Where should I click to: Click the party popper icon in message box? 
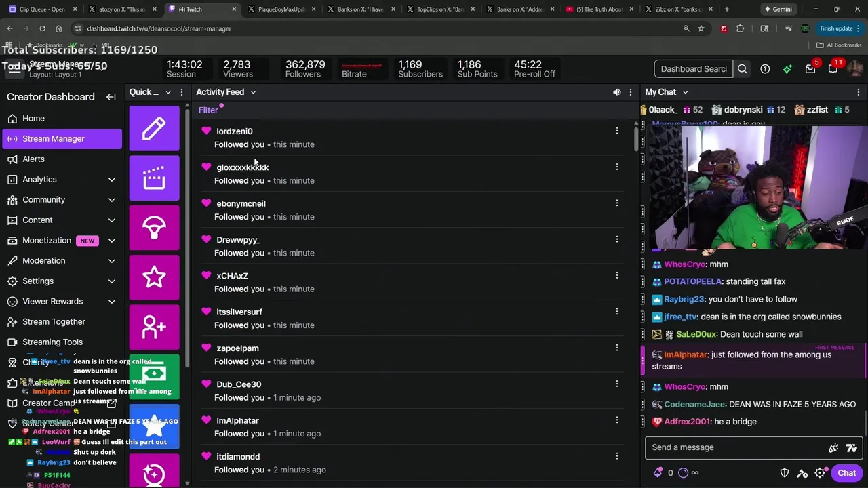pyautogui.click(x=833, y=448)
